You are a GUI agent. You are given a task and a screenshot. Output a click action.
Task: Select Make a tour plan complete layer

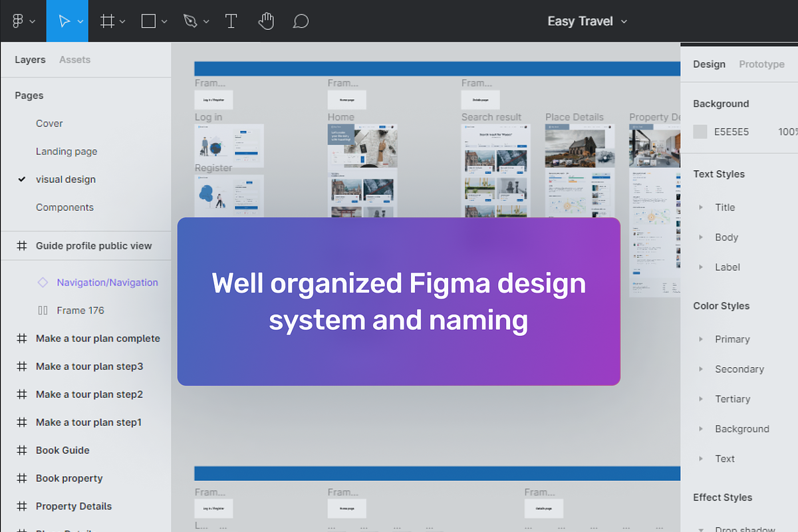click(x=98, y=338)
